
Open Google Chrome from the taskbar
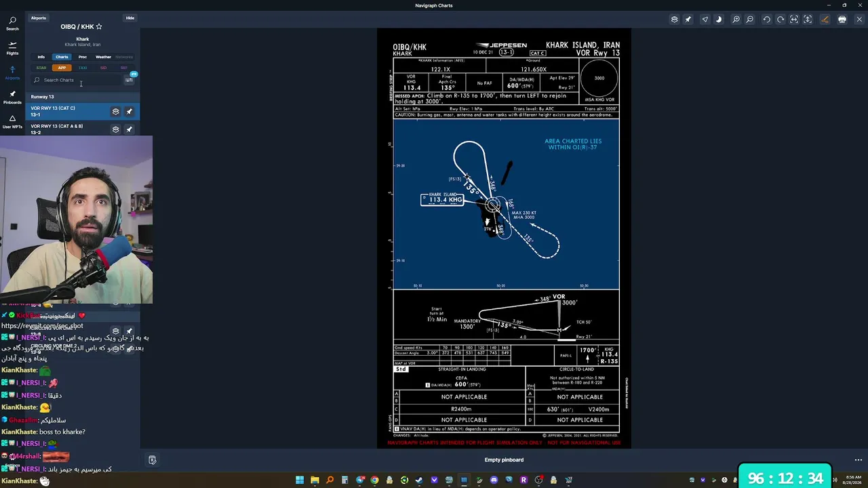click(374, 480)
